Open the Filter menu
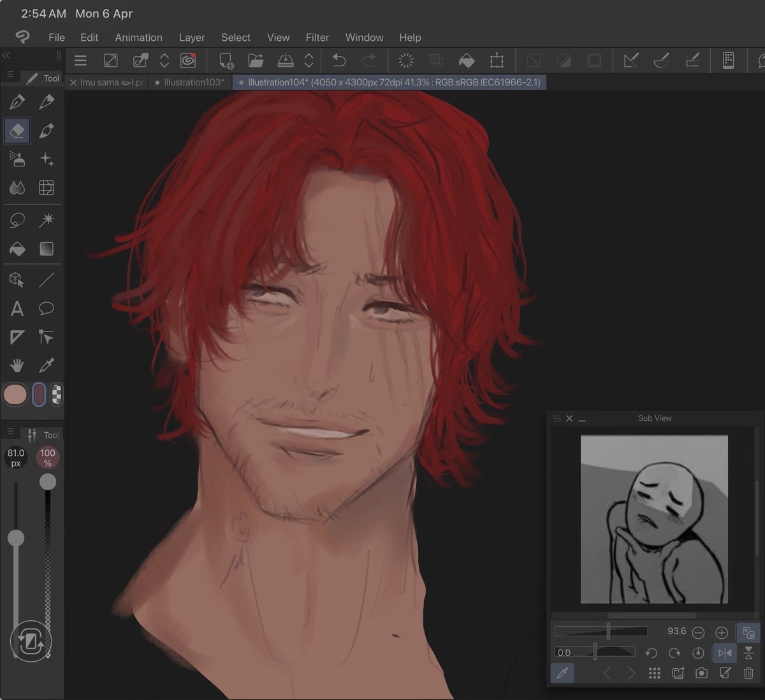The height and width of the screenshot is (700, 765). point(317,38)
